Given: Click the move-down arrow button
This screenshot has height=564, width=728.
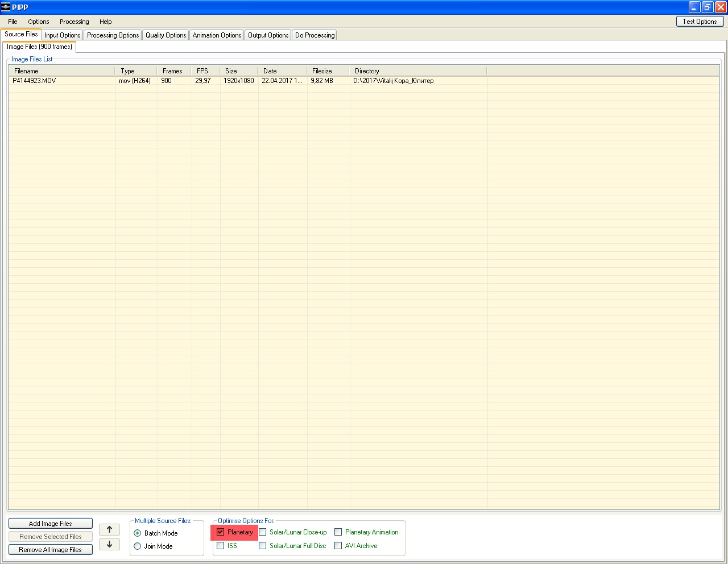Looking at the screenshot, I should point(110,544).
